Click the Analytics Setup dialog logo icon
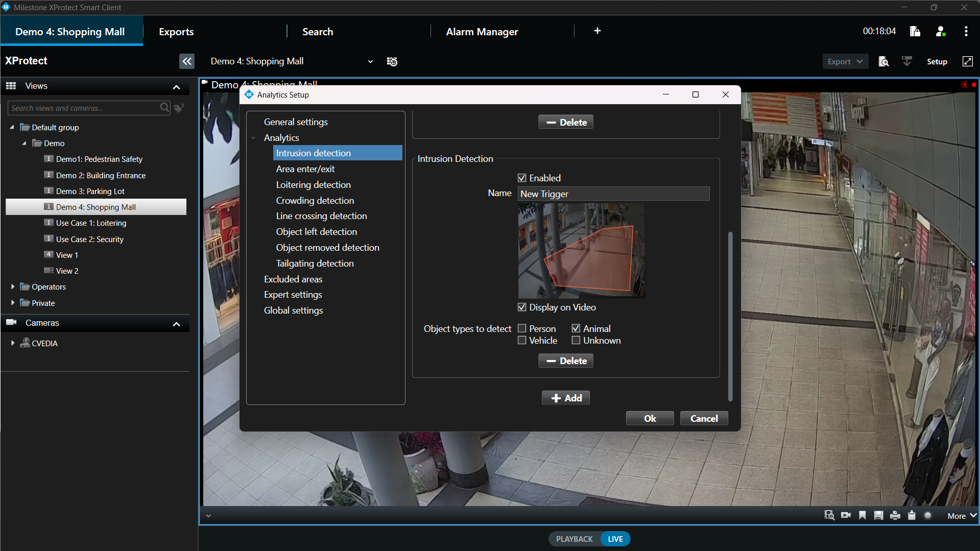 249,94
